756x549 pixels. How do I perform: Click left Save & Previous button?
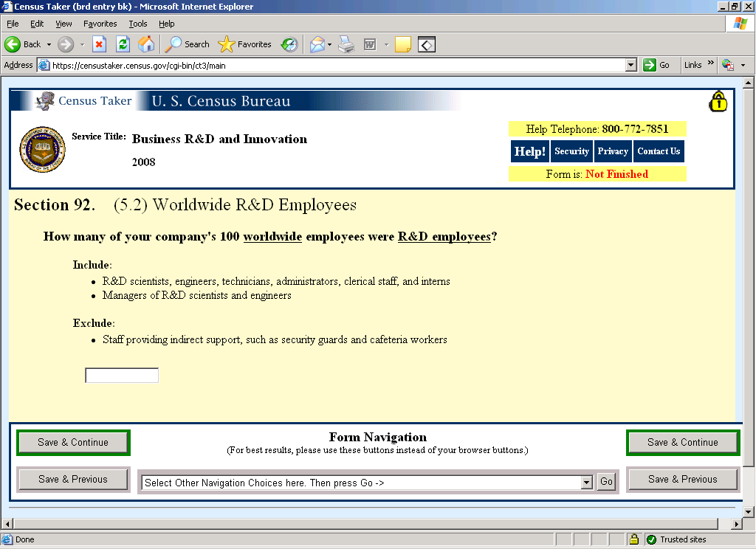(x=73, y=479)
